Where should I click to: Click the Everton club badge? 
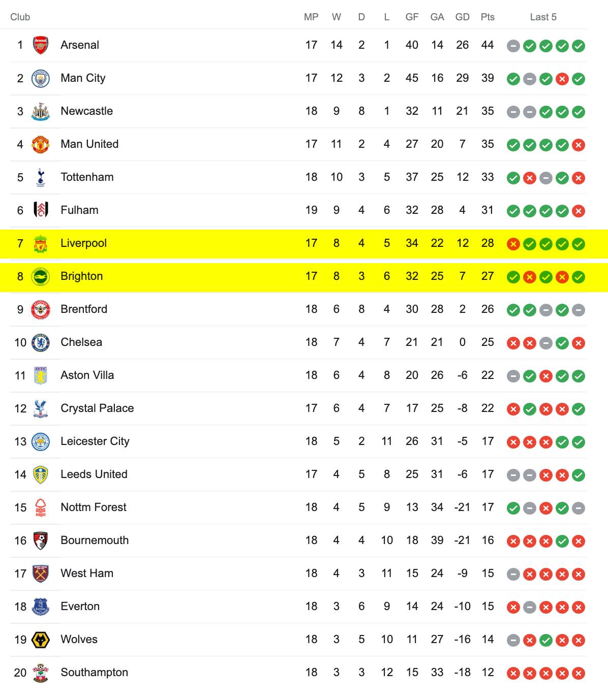click(41, 607)
